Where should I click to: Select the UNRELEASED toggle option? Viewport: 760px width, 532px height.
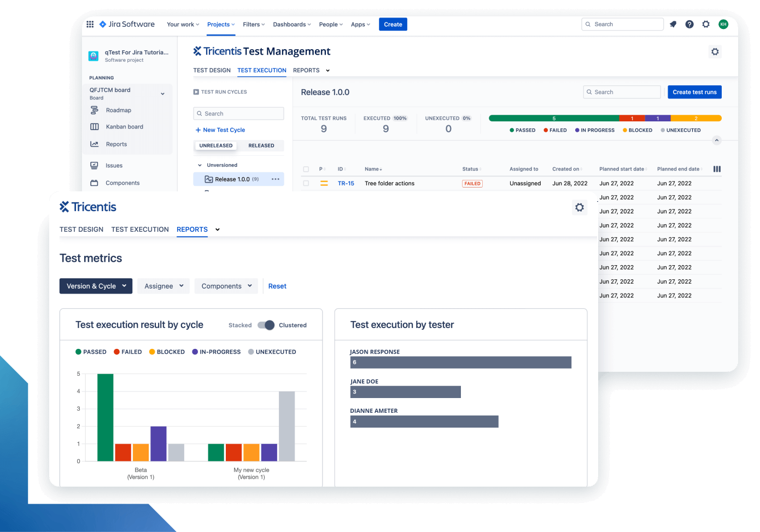coord(216,145)
